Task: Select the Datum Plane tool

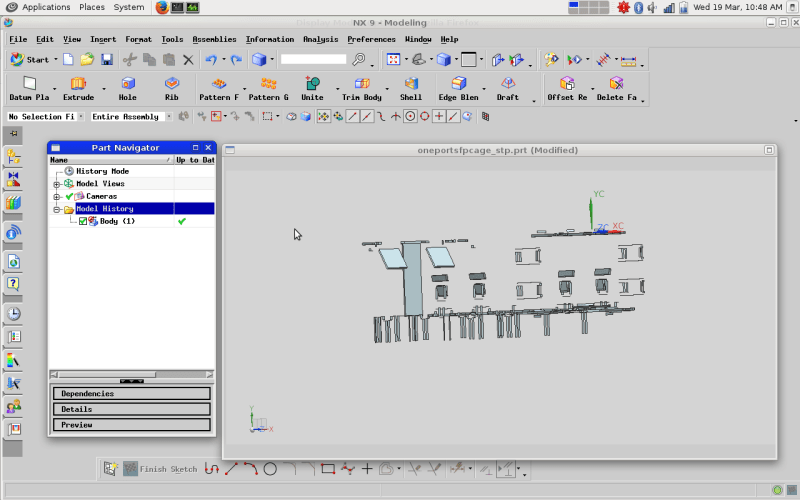Action: (x=30, y=88)
